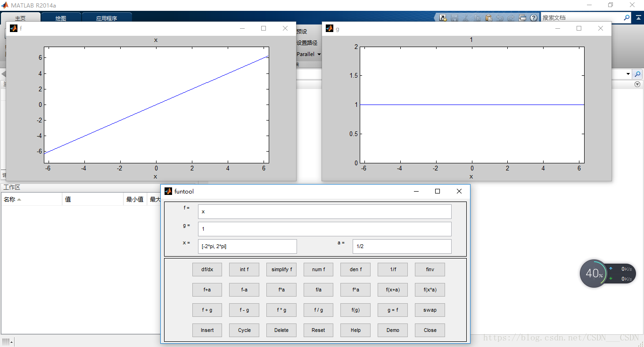Click the switch windows icon

click(522, 18)
